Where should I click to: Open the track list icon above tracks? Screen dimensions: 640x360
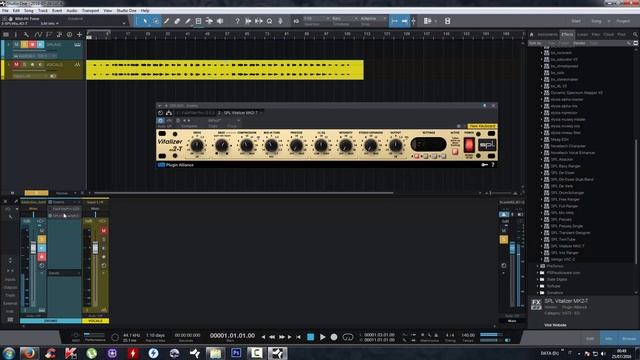6,35
